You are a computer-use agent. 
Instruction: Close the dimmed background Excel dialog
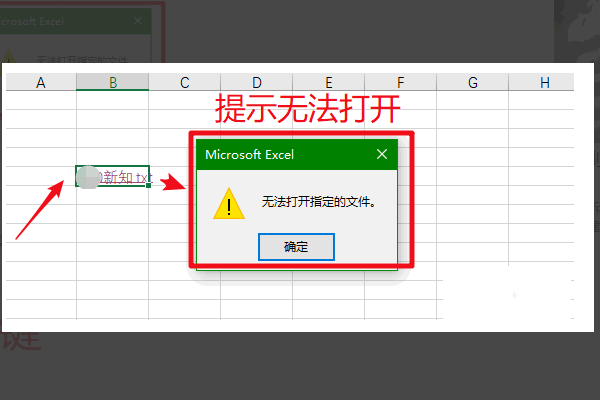click(x=138, y=21)
